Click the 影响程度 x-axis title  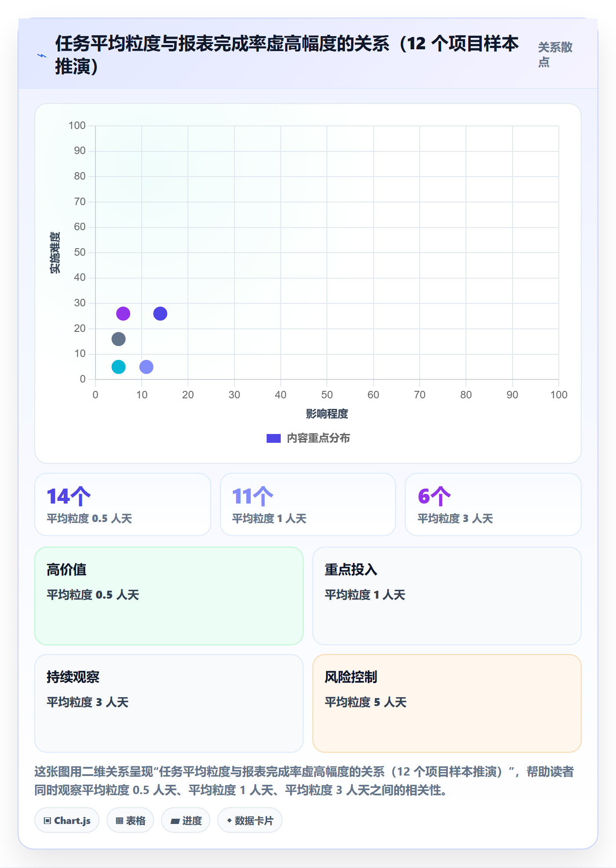point(327,414)
